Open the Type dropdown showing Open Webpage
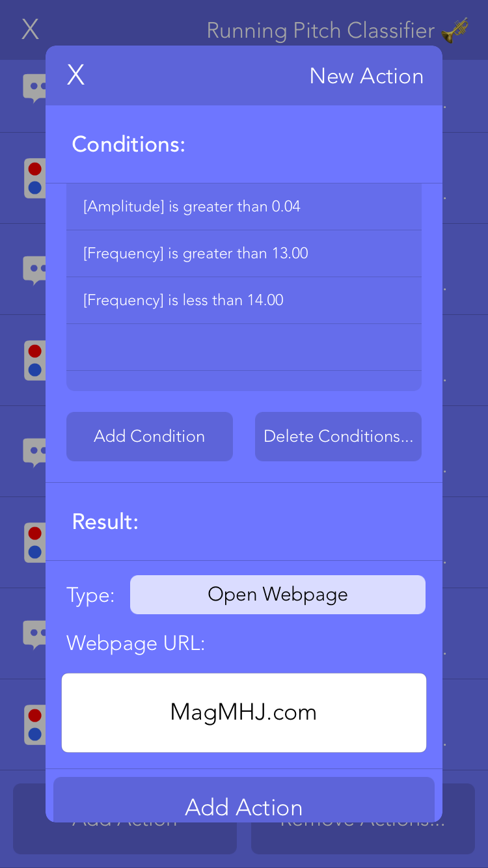The image size is (488, 868). 278,595
